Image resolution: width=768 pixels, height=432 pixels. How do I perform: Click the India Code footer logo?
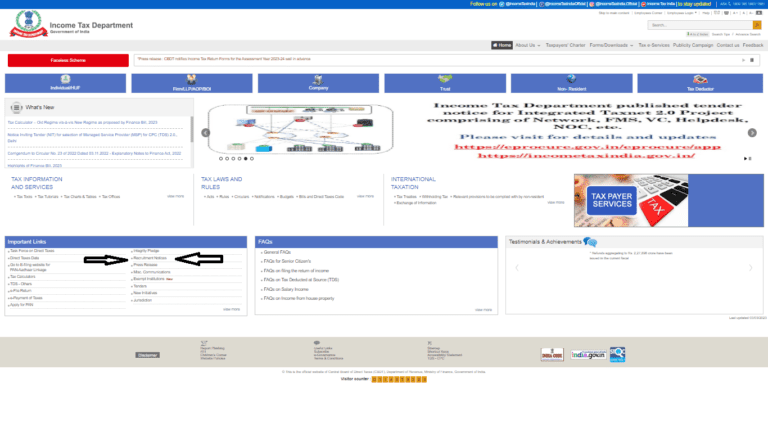tap(552, 355)
